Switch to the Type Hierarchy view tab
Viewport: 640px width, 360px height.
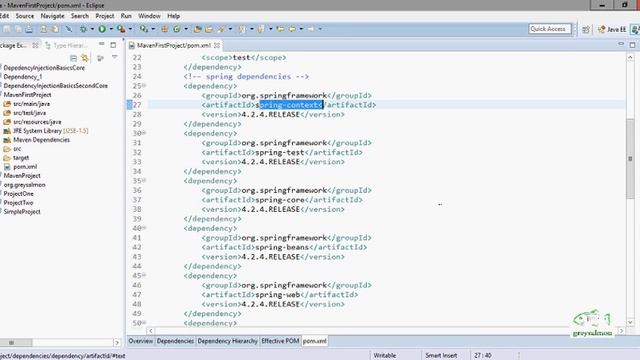pos(67,45)
